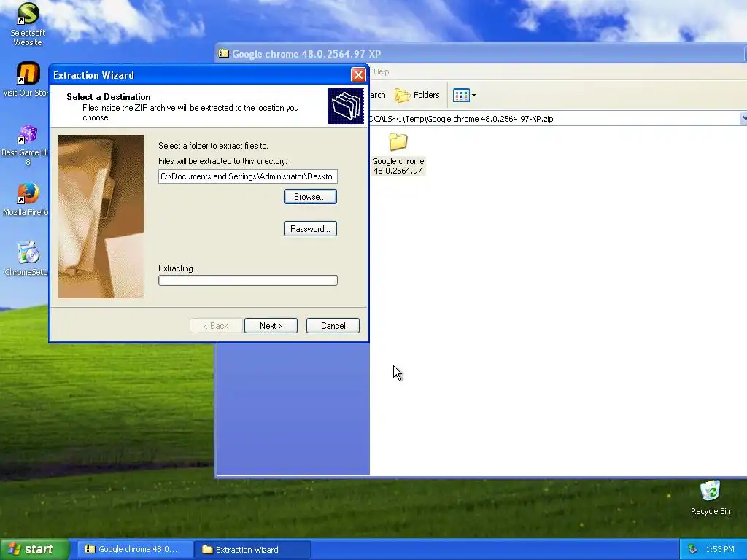The image size is (747, 560).
Task: Open the Selectsoft Website desktop shortcut
Action: [x=28, y=24]
